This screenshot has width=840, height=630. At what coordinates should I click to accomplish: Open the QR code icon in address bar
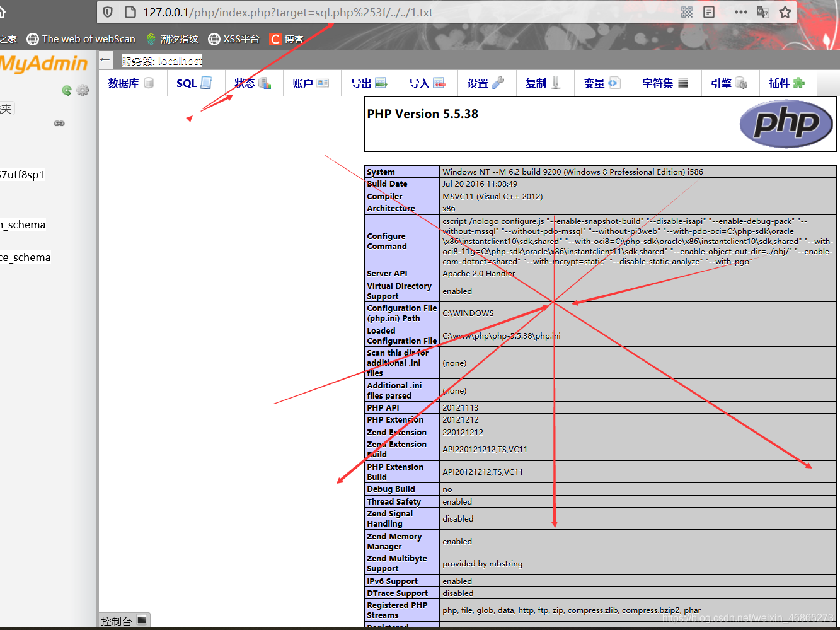tap(687, 12)
